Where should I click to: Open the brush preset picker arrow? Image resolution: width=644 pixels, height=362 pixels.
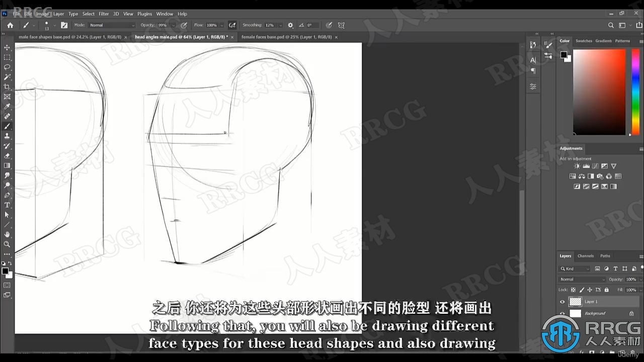coord(55,25)
